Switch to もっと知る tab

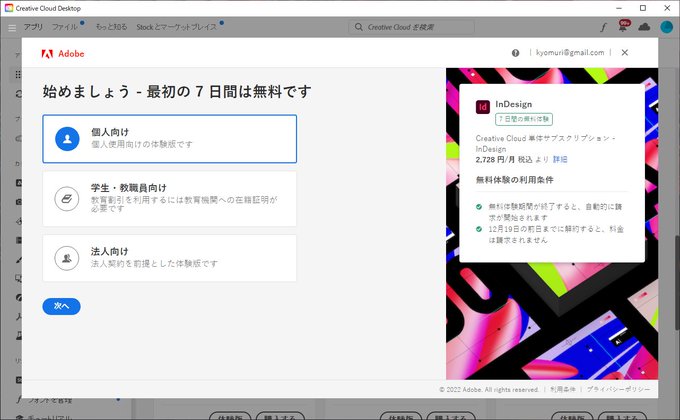click(111, 27)
